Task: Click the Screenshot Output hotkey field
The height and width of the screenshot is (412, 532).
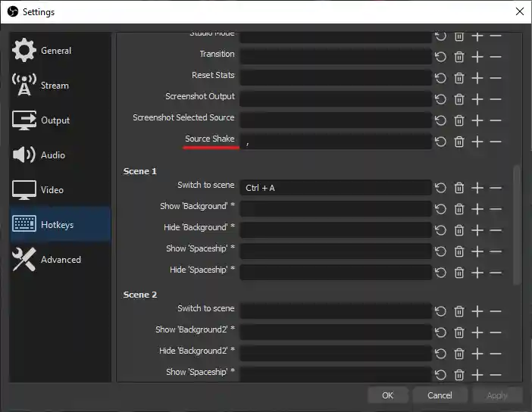Action: 336,99
